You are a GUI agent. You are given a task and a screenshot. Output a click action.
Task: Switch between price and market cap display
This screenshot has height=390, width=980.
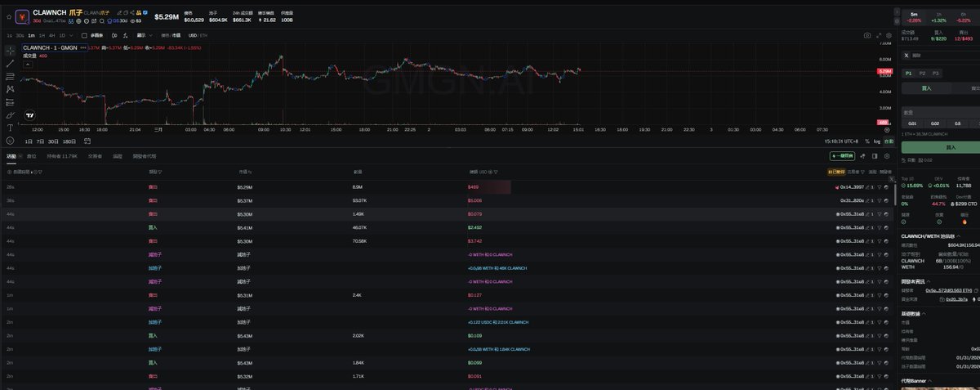[171, 35]
